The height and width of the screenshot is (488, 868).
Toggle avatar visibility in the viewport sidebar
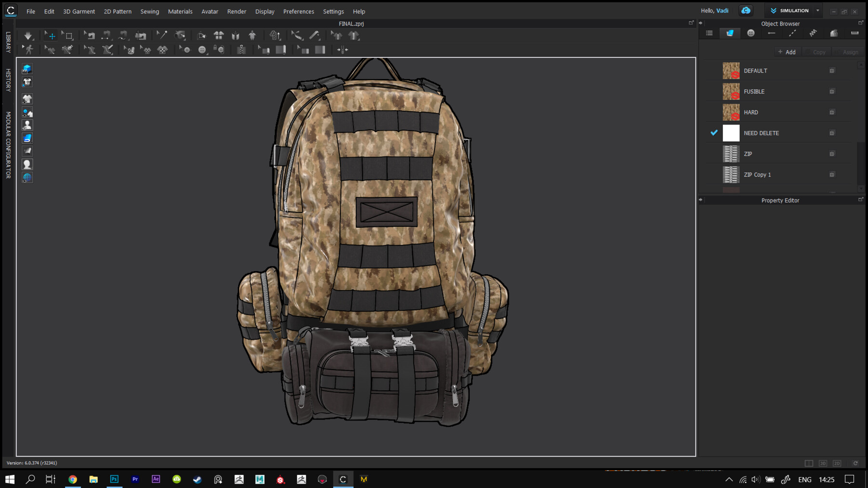click(x=27, y=124)
